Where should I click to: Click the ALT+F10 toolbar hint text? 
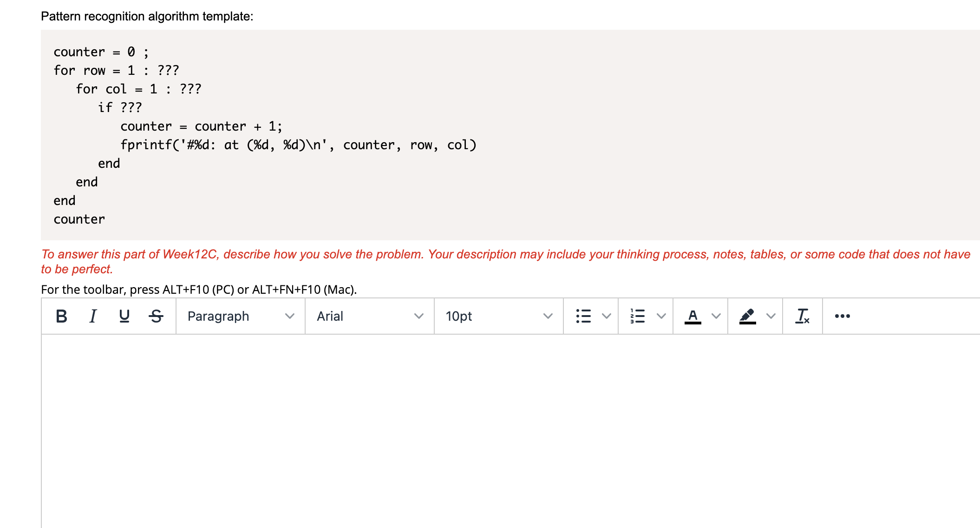point(199,290)
